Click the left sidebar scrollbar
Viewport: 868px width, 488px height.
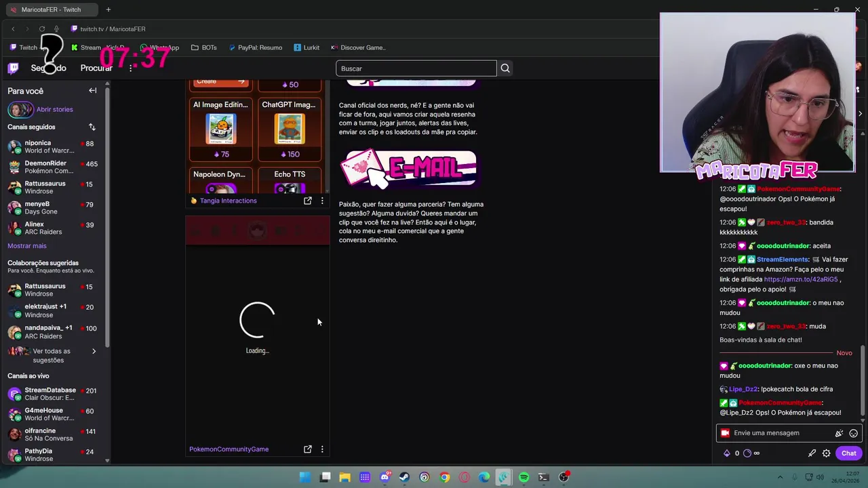pyautogui.click(x=107, y=217)
